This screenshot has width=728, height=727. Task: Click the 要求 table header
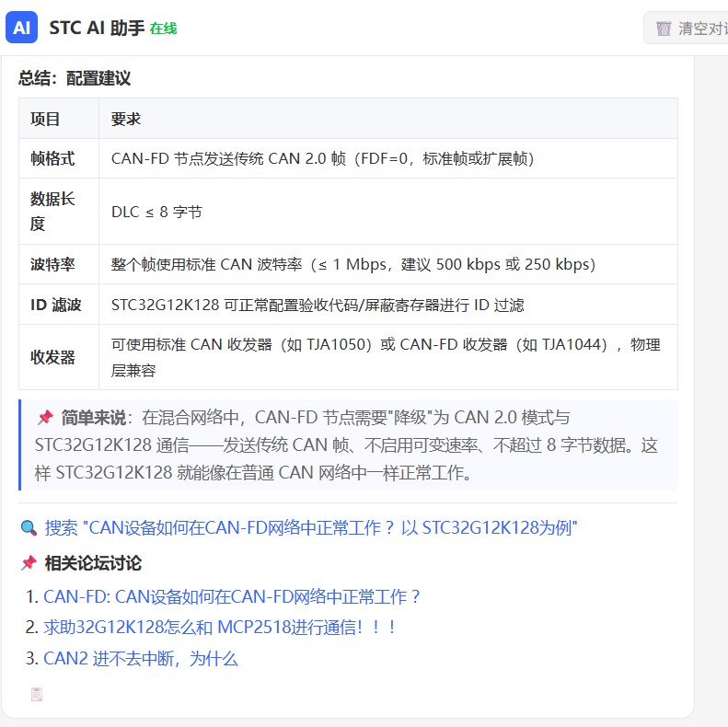(x=126, y=119)
